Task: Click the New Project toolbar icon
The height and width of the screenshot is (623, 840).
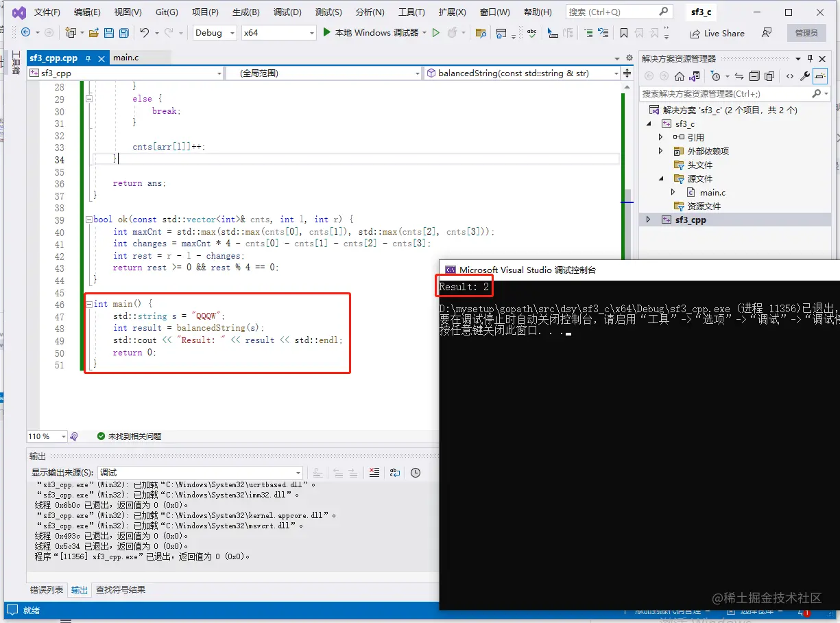Action: click(x=71, y=32)
